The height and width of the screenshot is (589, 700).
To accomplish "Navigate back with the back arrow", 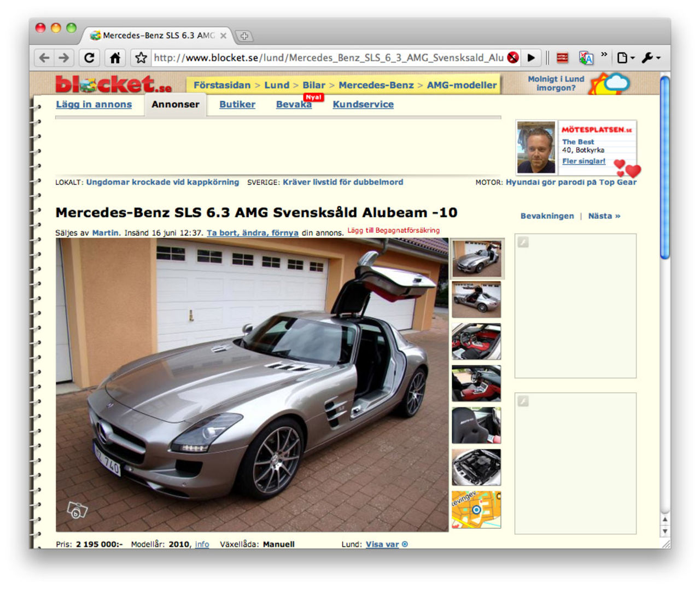I will pyautogui.click(x=44, y=57).
